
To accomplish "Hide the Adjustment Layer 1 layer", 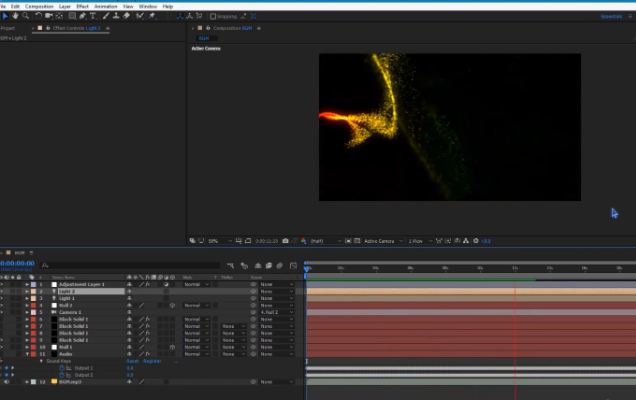I will pyautogui.click(x=3, y=284).
